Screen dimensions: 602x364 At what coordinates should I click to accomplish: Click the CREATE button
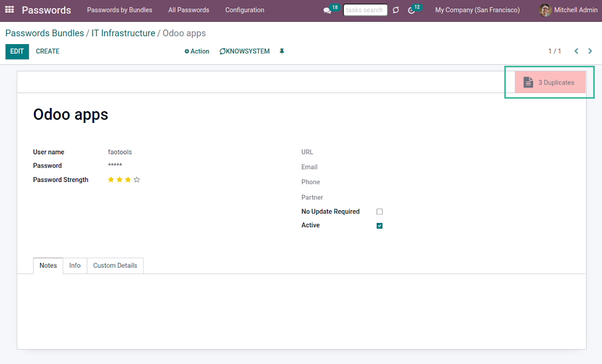47,52
